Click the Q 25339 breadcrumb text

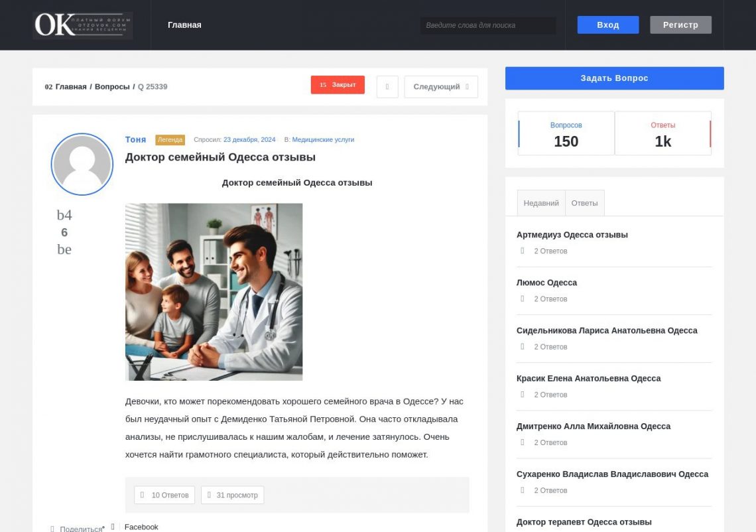coord(153,87)
